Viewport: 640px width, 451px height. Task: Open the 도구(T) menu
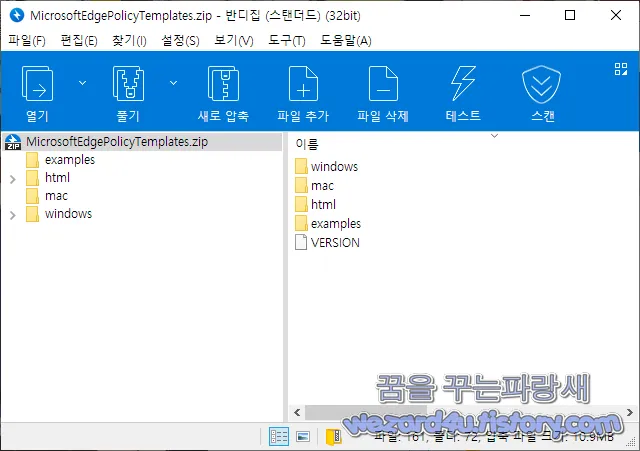point(287,40)
